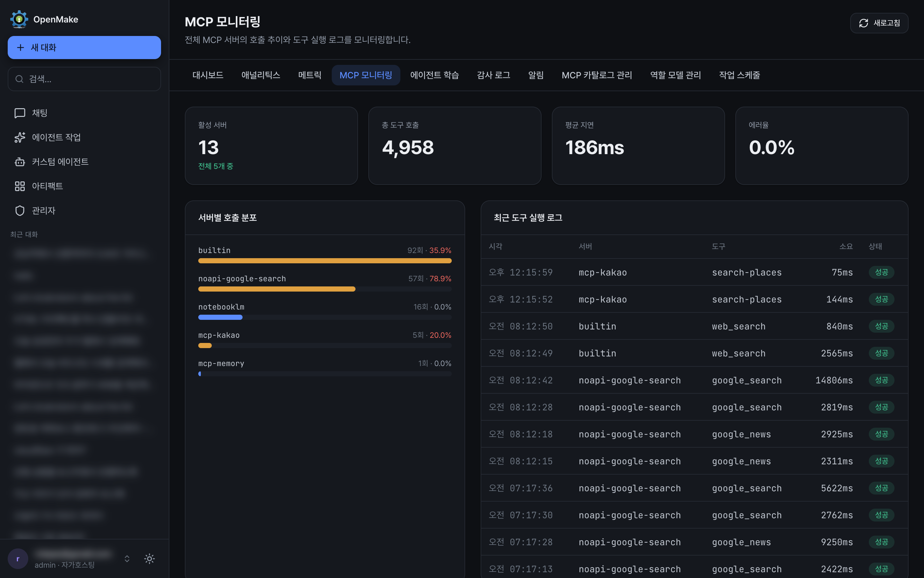The height and width of the screenshot is (578, 924).
Task: Click the 검색 search input field
Action: [84, 79]
